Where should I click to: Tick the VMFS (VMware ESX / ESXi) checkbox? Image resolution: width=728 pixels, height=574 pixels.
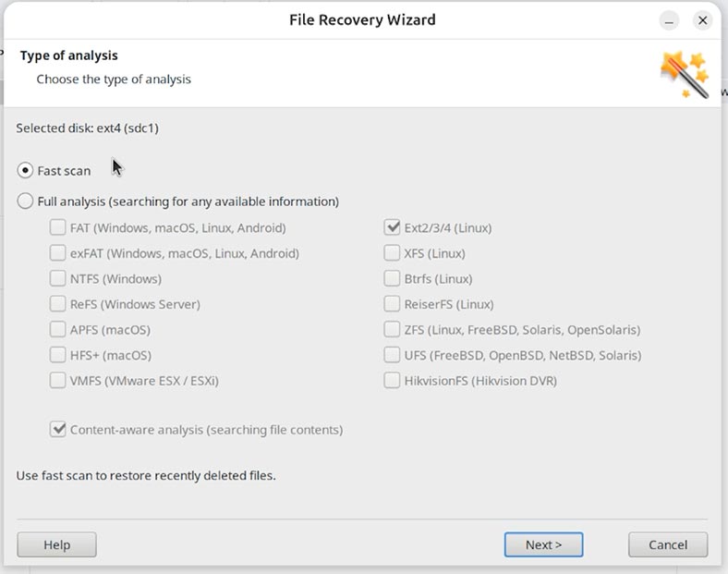[x=57, y=381]
